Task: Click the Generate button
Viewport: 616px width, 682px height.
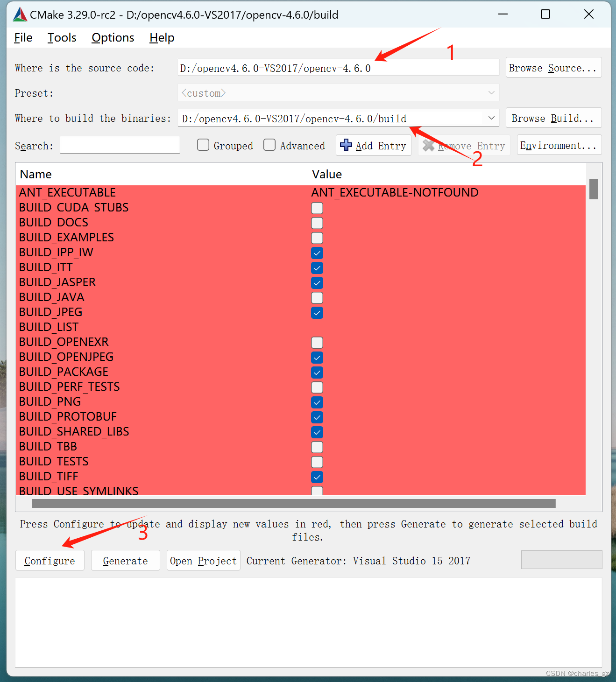Action: (x=126, y=560)
